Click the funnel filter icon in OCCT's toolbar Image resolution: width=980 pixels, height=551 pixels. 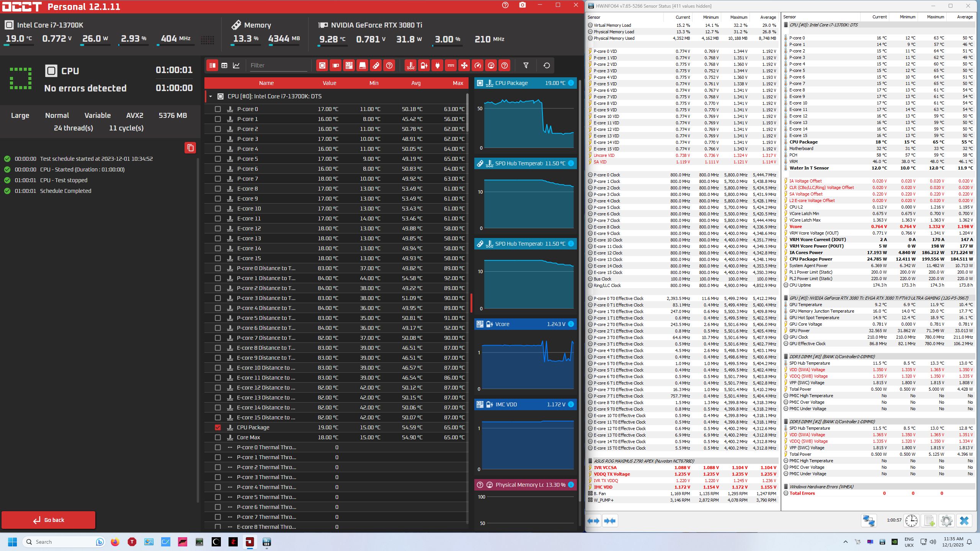pos(526,65)
